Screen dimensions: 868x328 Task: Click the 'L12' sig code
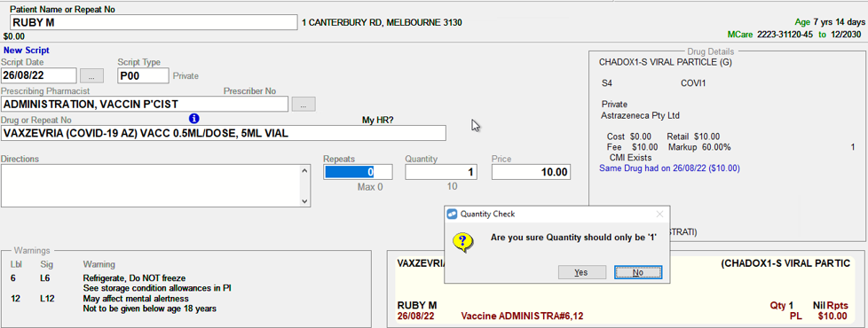pos(46,299)
